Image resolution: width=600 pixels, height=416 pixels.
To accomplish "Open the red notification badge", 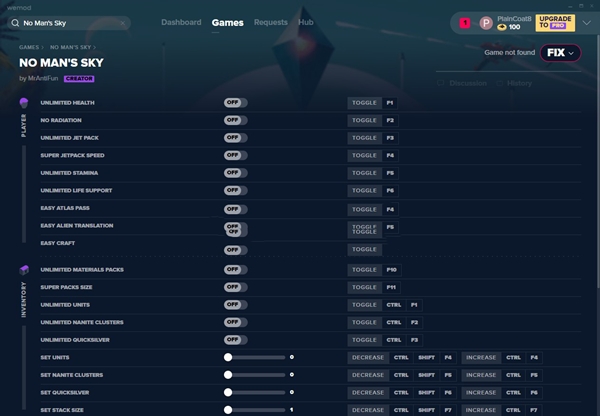I will [465, 23].
